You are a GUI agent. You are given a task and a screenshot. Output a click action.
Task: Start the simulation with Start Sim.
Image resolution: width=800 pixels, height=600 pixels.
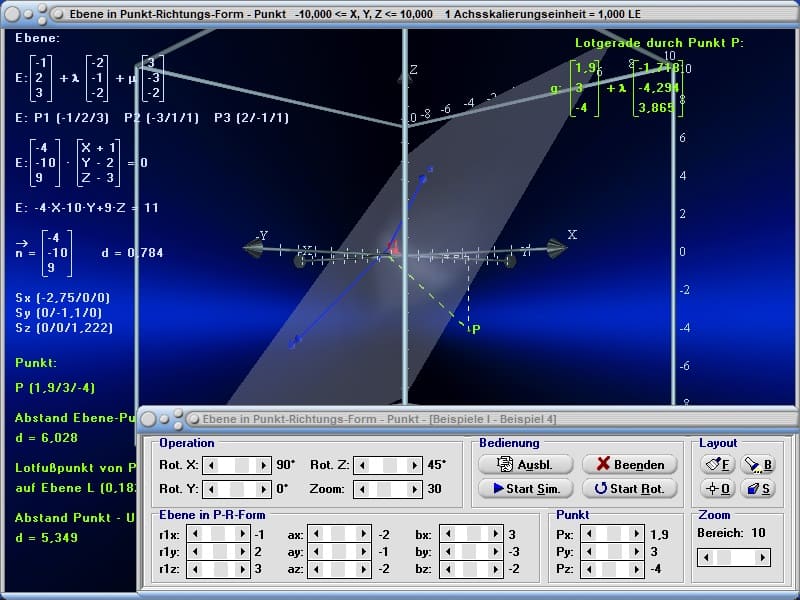526,488
